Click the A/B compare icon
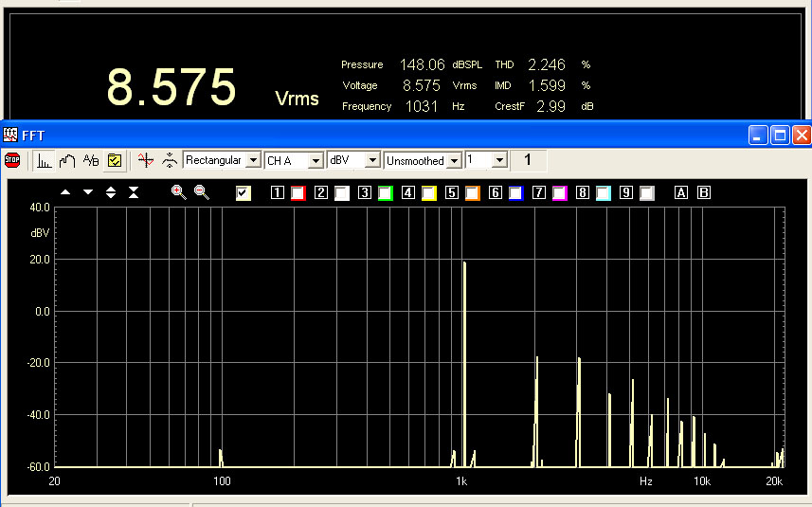Viewport: 812px width, 507px height. tap(91, 160)
